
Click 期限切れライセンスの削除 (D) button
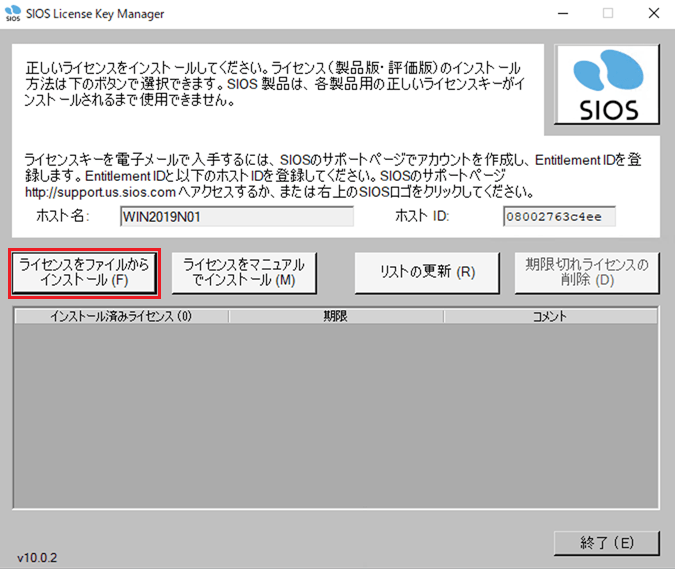coord(587,273)
